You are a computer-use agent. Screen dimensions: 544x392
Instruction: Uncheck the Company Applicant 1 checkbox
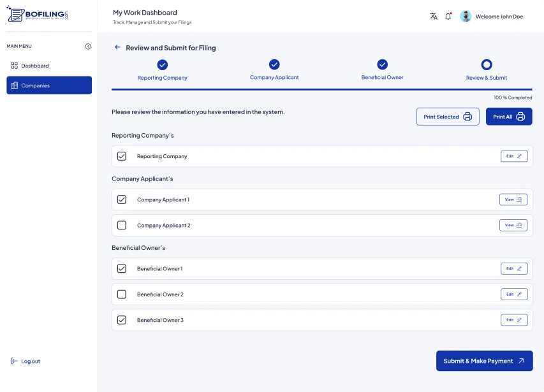tap(122, 200)
